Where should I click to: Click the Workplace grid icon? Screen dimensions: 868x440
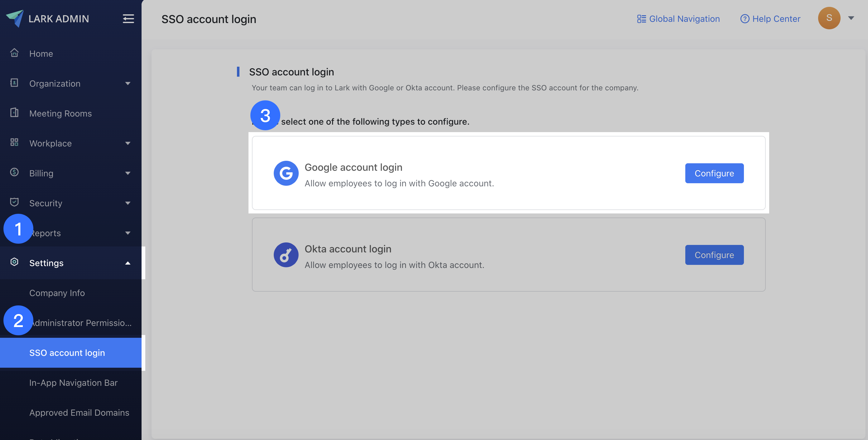[14, 143]
